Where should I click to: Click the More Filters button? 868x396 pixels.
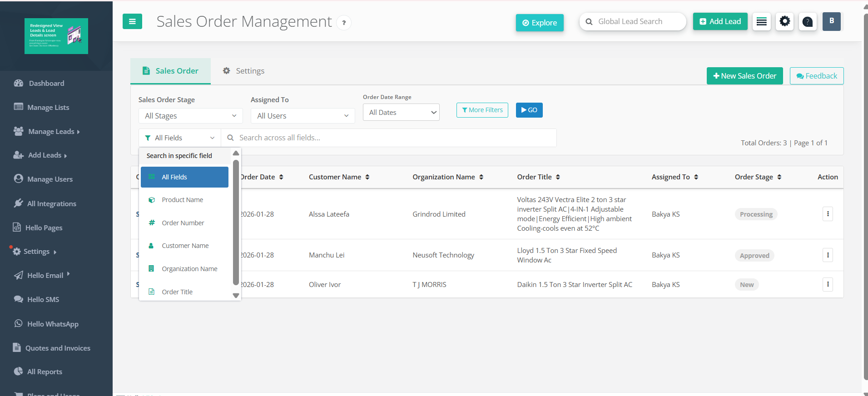[x=482, y=110]
